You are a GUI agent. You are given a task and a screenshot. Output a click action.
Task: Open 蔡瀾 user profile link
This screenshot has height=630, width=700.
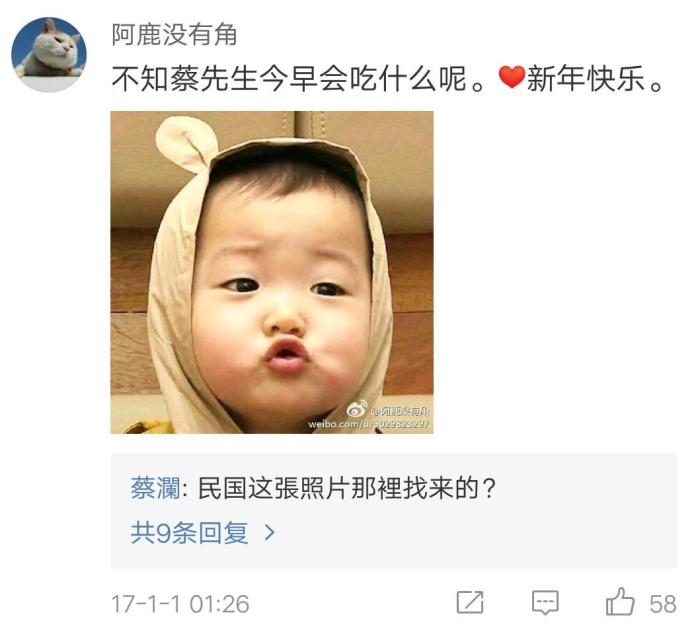coord(155,488)
